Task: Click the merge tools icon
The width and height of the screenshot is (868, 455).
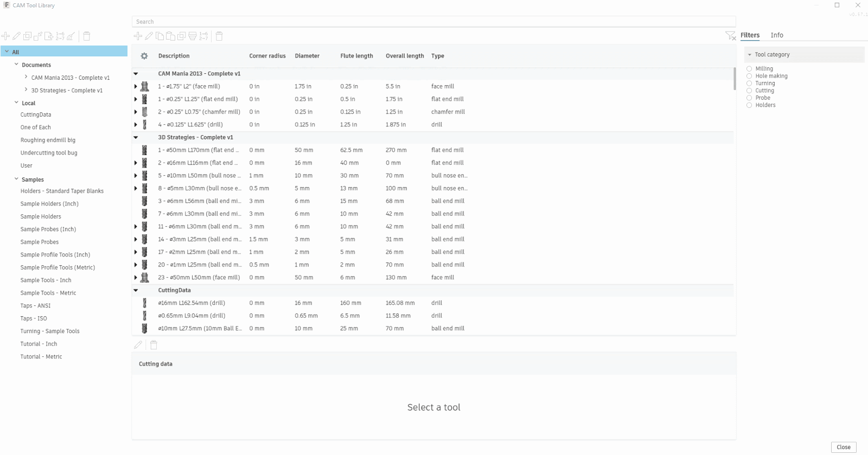Action: 192,36
